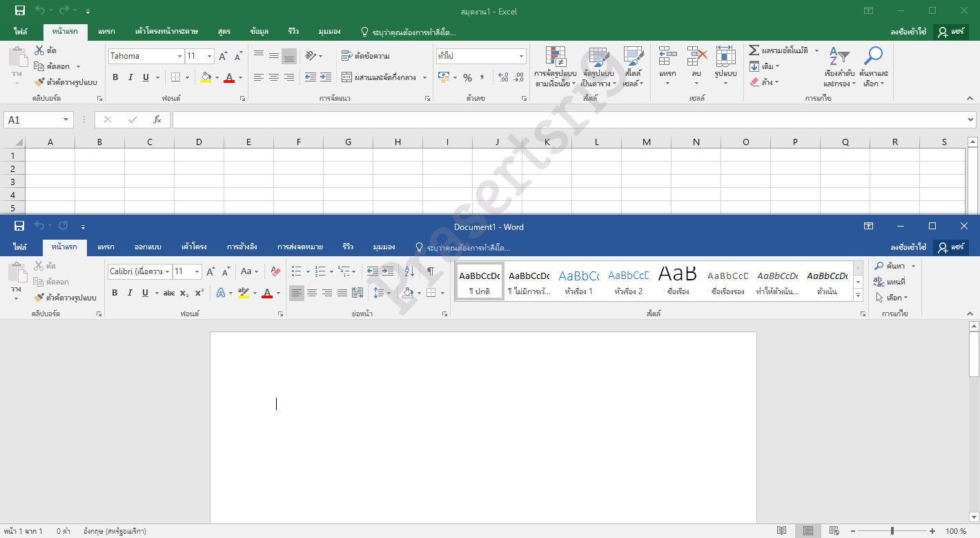
Task: Click Word Replace icon (แทนที่)
Action: point(890,282)
